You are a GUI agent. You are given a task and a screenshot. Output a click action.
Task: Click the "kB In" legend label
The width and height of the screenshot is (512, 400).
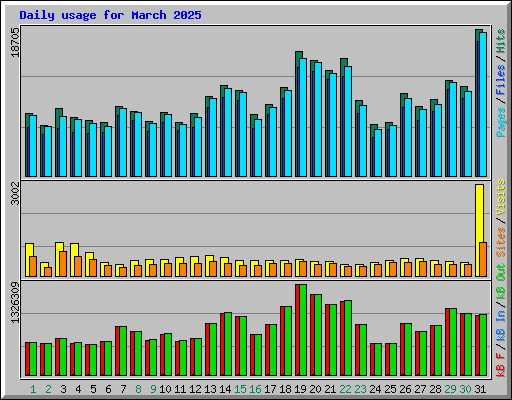pos(501,325)
